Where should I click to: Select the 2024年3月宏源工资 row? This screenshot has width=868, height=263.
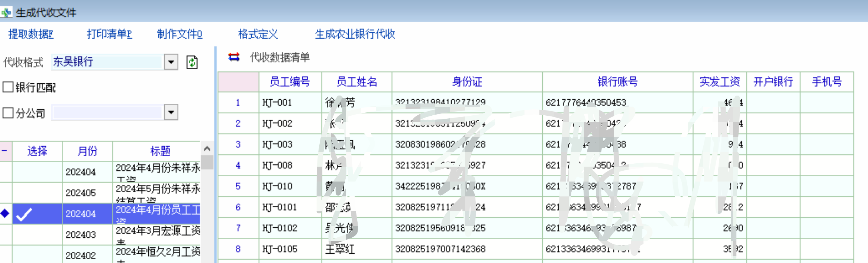pyautogui.click(x=158, y=234)
